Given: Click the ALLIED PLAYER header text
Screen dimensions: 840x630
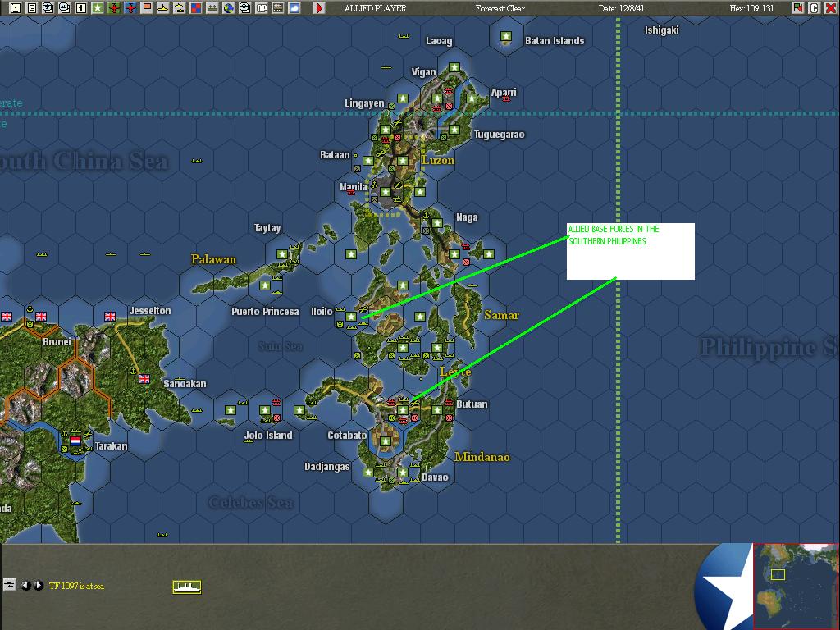Looking at the screenshot, I should click(x=376, y=8).
